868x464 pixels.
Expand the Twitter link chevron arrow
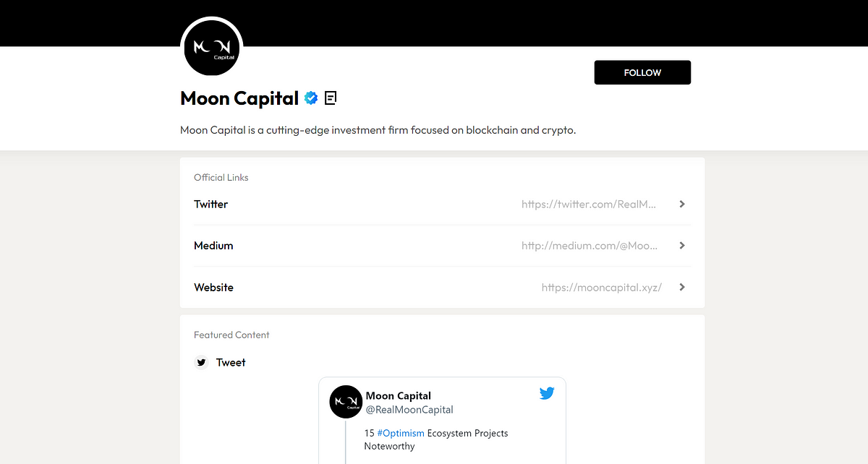682,205
